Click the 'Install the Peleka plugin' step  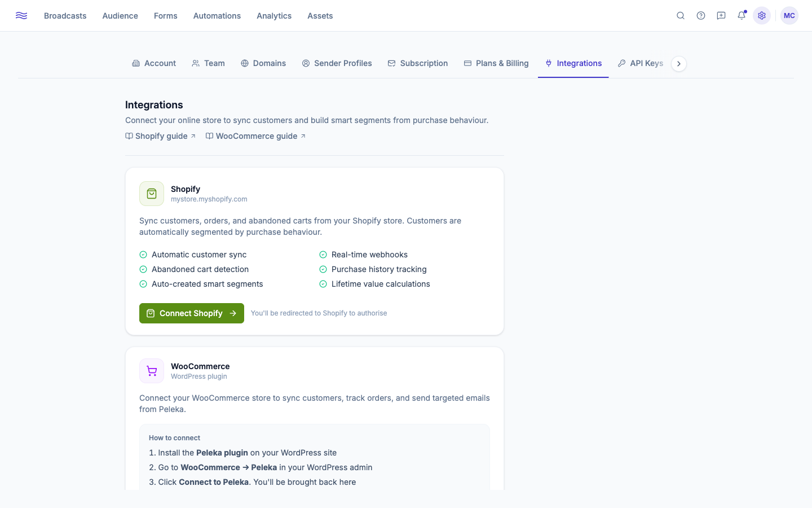243,453
